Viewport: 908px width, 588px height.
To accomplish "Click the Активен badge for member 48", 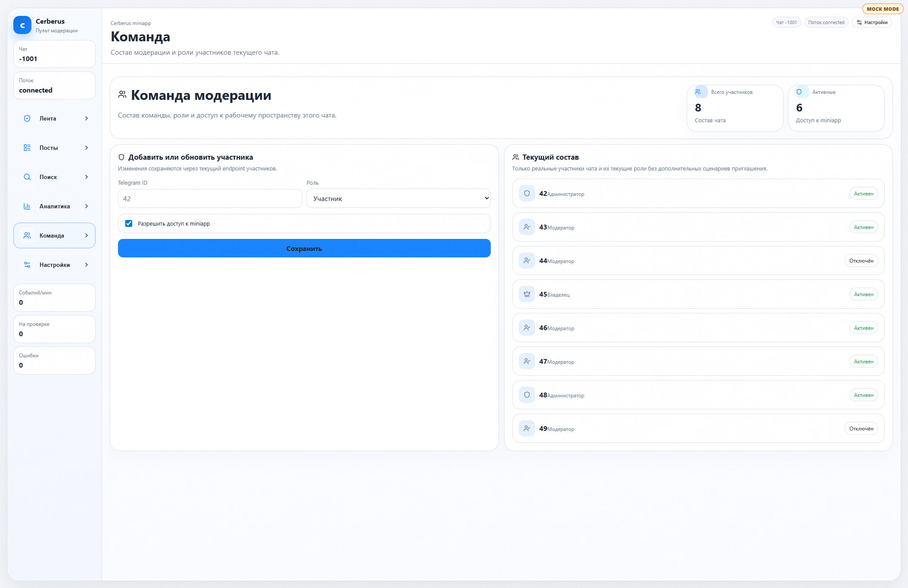I will pos(863,395).
